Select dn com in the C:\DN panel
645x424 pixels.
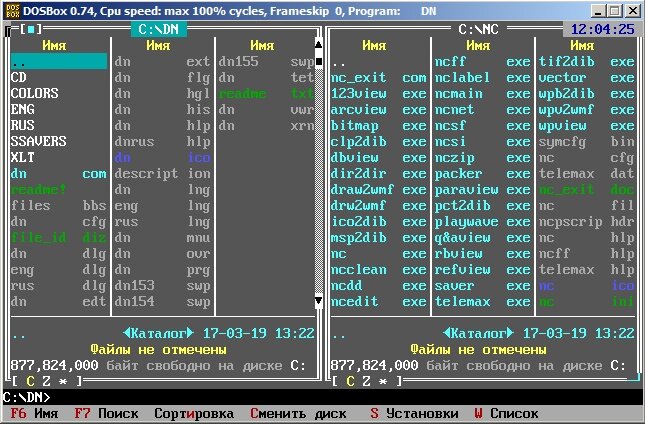58,174
